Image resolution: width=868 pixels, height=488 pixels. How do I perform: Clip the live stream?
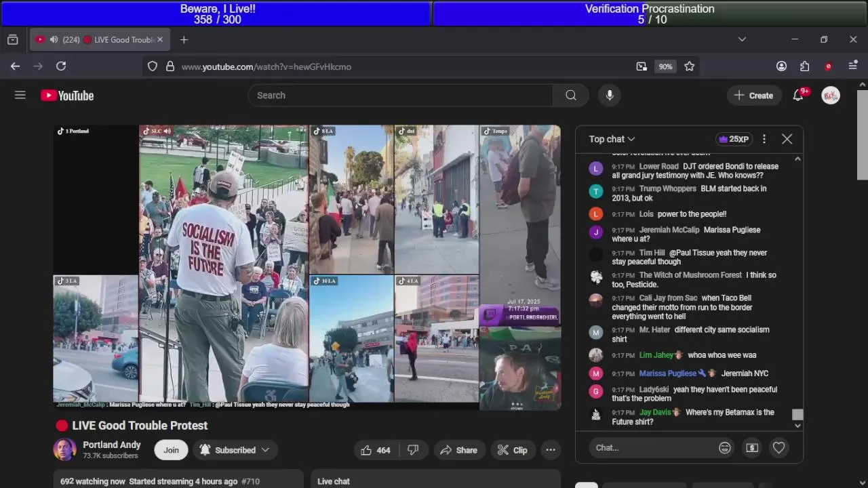tap(512, 450)
